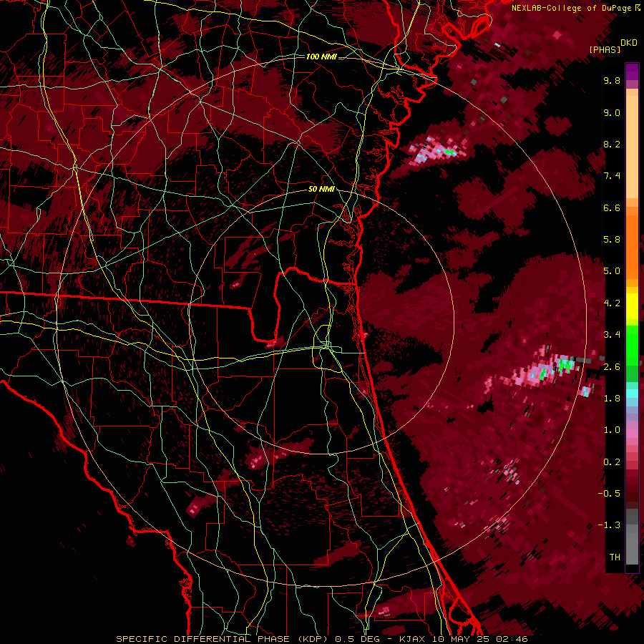Click the -0.5 scale value
Screen dimensions: 644x644
(609, 494)
